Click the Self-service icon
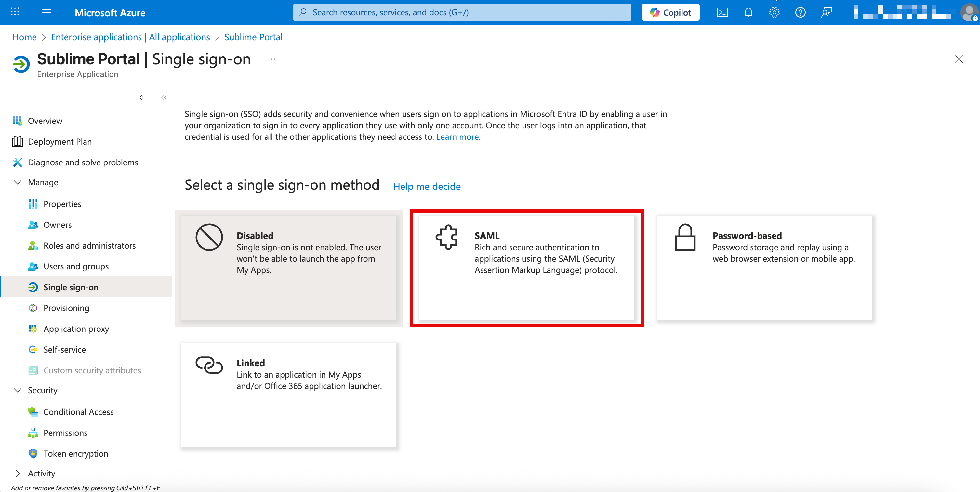The height and width of the screenshot is (492, 980). point(33,349)
